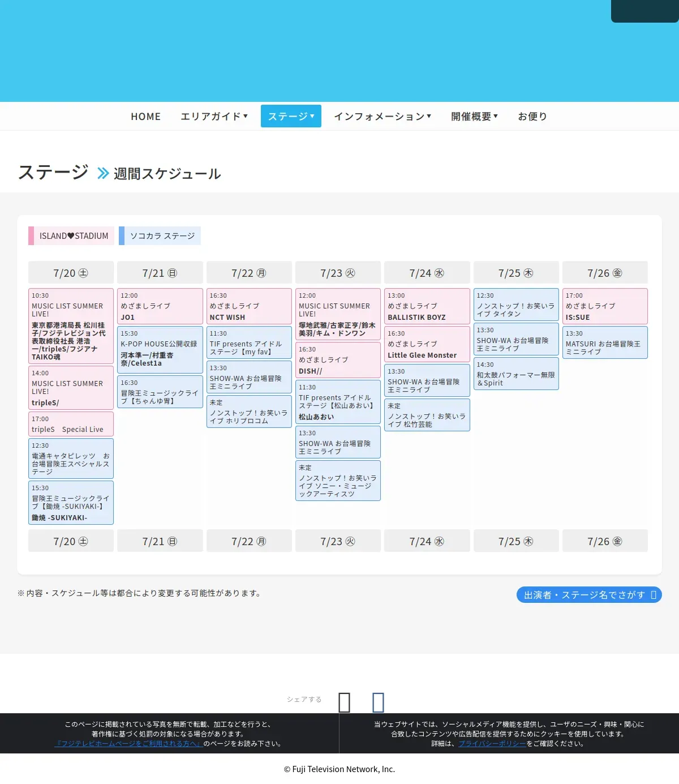Open めざましライブ Little Glee Monster event
Viewport: 679px width, 784px height.
427,344
